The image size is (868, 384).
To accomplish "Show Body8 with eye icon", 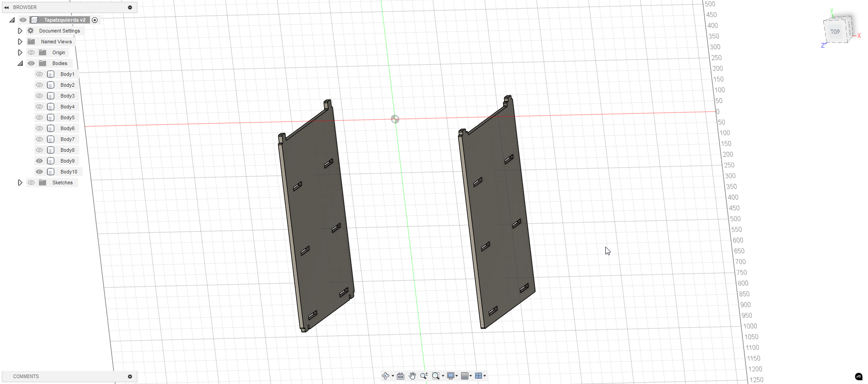I will point(39,150).
